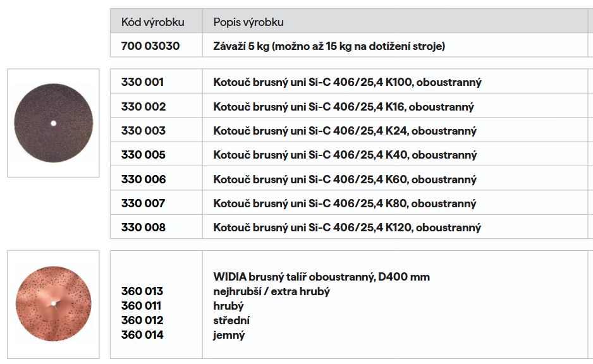Viewport: 593px width, 364px height.
Task: Select product code 330 002
Action: pos(144,107)
